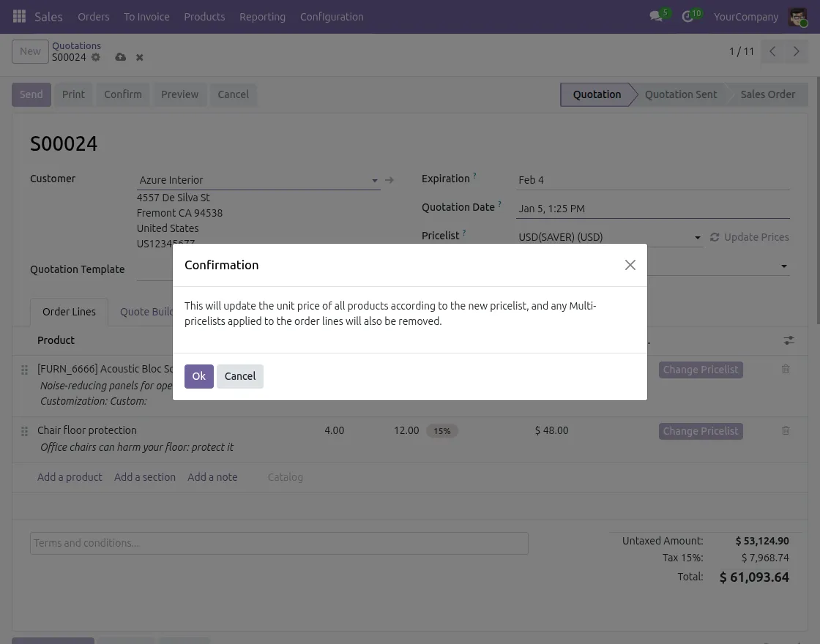Click the 15% tax tag
820x644 pixels.
pyautogui.click(x=442, y=431)
